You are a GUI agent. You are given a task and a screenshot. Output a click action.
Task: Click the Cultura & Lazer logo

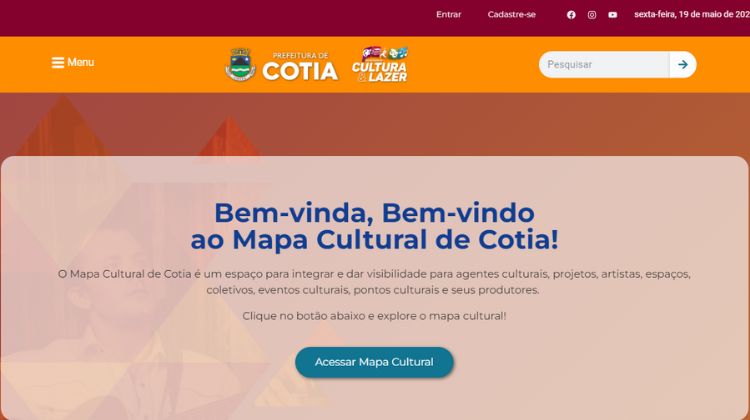(x=380, y=64)
